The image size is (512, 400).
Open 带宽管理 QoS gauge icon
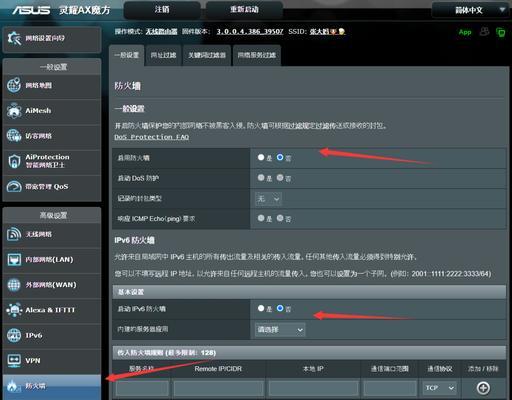(x=14, y=186)
